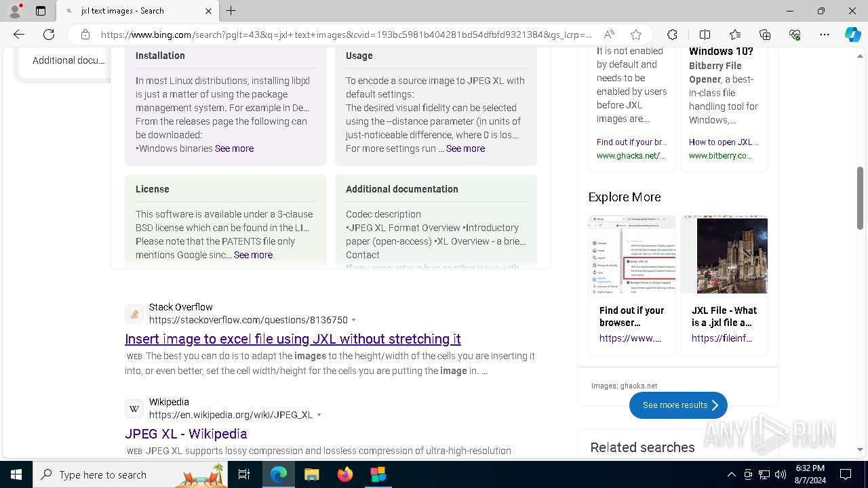This screenshot has height=488, width=868.
Task: Open Task View on taskbar
Action: coord(244,474)
